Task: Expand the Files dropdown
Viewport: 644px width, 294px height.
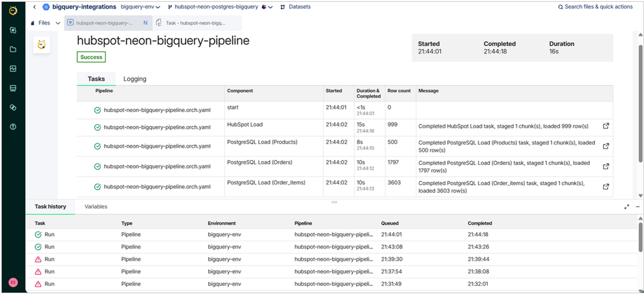Action: pyautogui.click(x=58, y=23)
